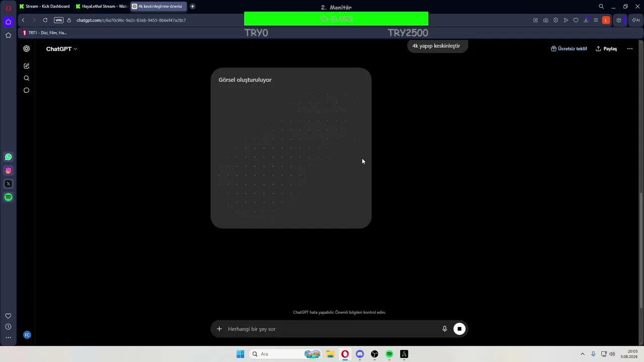644x362 pixels.
Task: Click the taskbar volume icon
Action: tap(612, 354)
